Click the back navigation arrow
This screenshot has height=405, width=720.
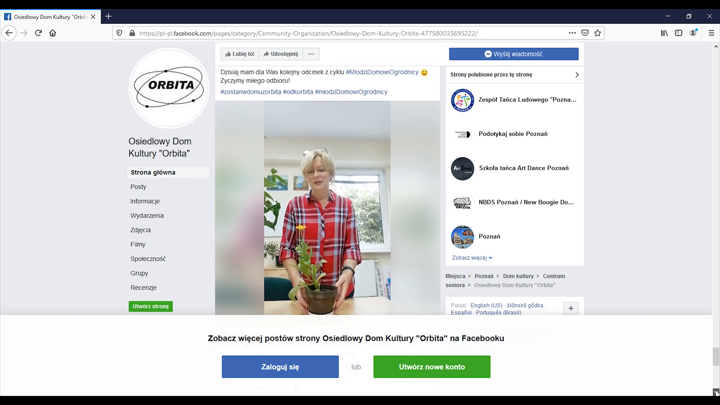pos(9,33)
